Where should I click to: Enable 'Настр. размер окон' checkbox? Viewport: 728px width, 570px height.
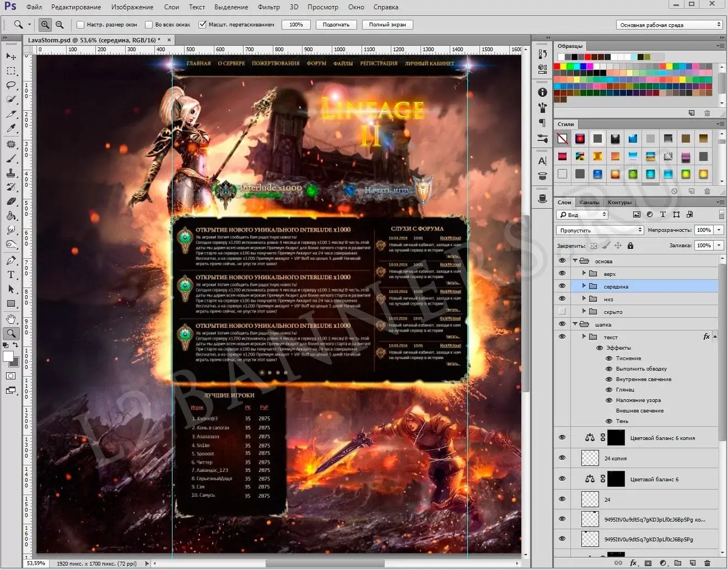click(80, 25)
